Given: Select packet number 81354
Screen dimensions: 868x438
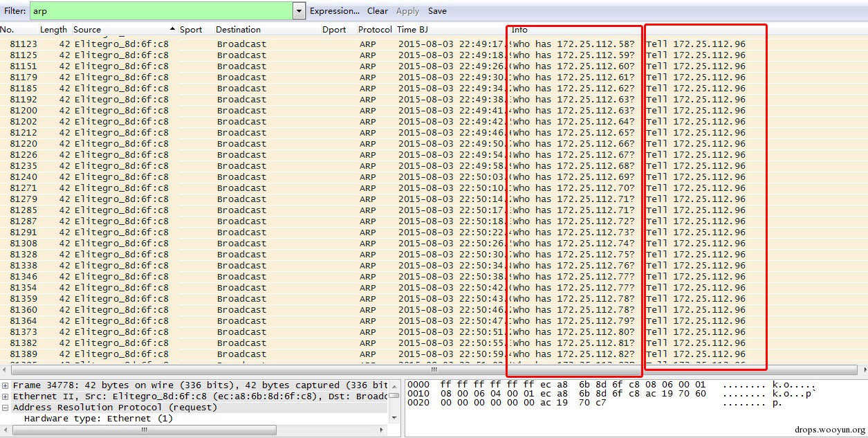Looking at the screenshot, I should [x=24, y=288].
